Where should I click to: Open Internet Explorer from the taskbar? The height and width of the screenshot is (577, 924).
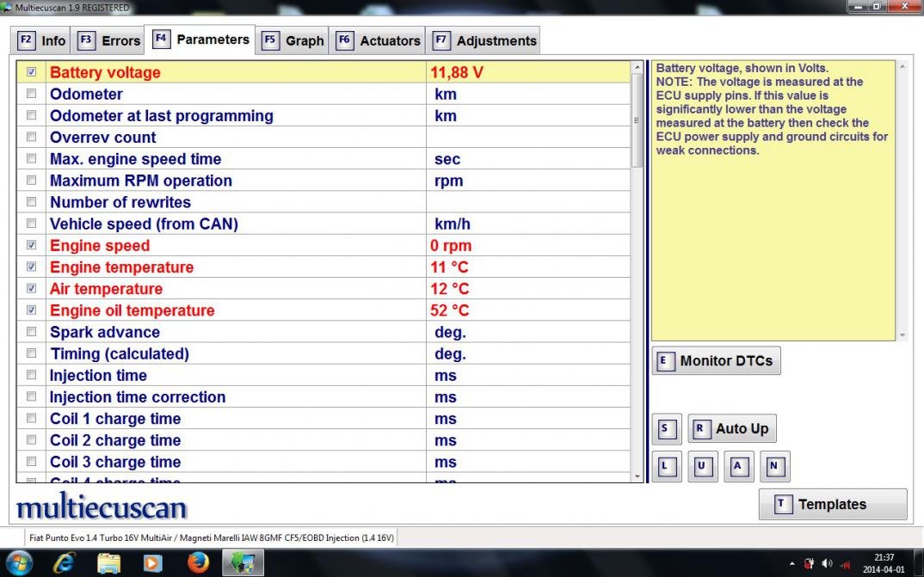point(65,562)
